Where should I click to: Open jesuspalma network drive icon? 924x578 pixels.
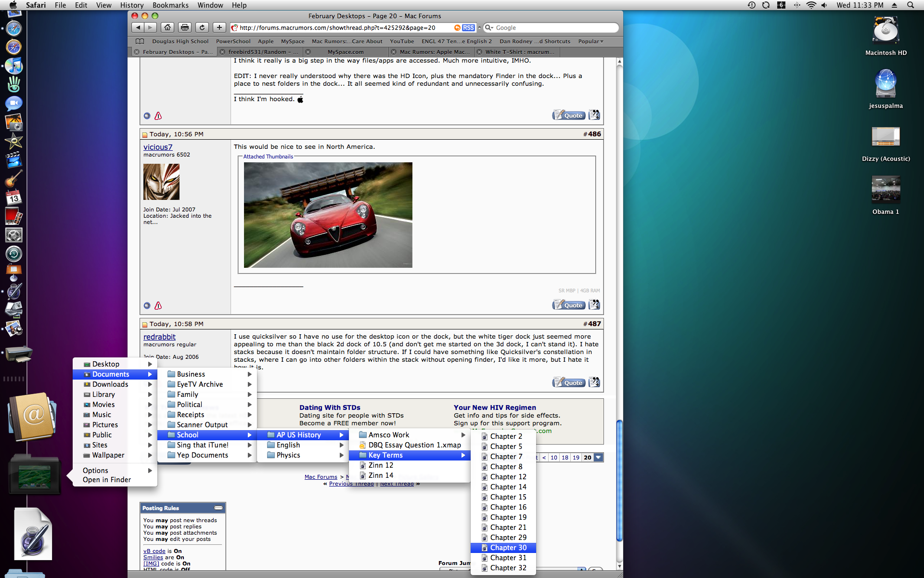click(x=886, y=89)
